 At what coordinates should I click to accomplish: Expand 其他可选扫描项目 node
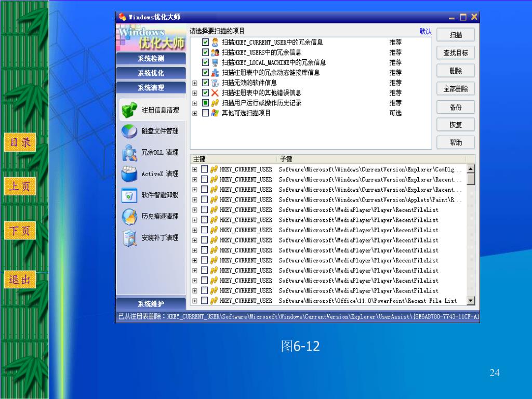click(x=195, y=113)
